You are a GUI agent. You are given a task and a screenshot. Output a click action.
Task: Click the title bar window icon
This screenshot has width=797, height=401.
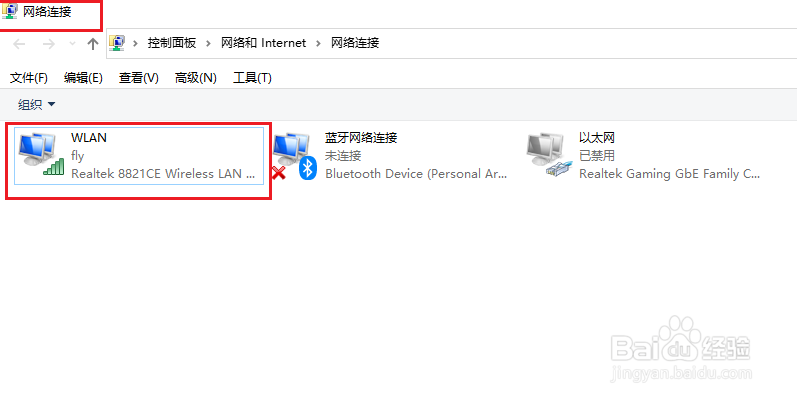[x=10, y=12]
